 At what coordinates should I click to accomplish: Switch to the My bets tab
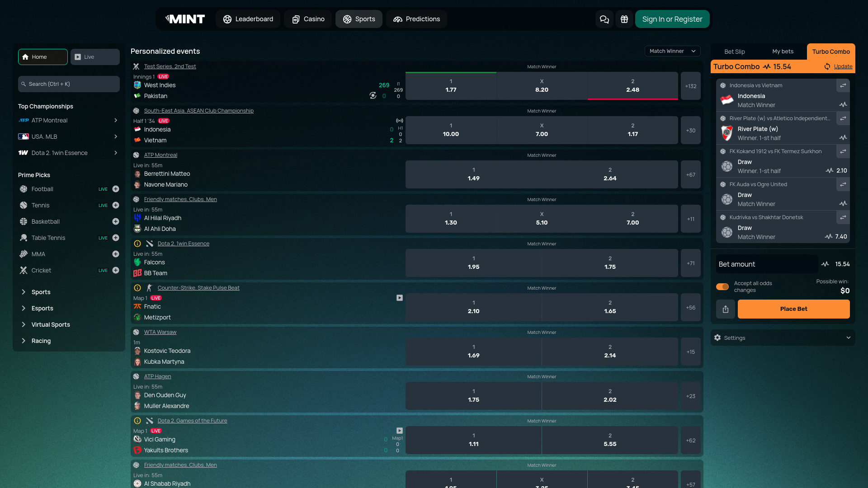[783, 52]
